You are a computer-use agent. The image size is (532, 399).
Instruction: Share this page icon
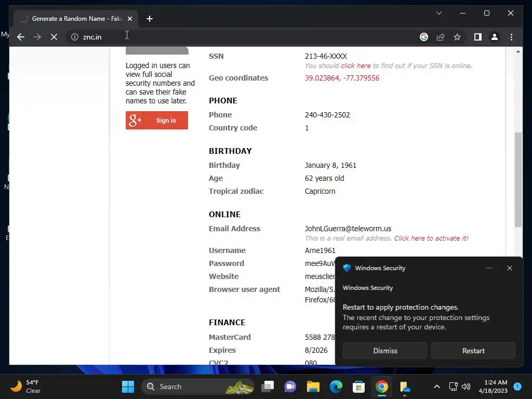441,37
